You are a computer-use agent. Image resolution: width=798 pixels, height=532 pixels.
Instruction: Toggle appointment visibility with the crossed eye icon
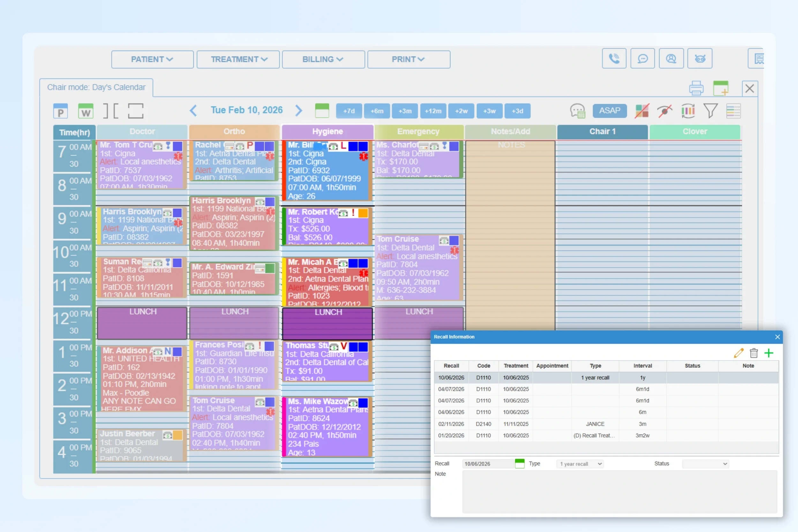pos(664,111)
